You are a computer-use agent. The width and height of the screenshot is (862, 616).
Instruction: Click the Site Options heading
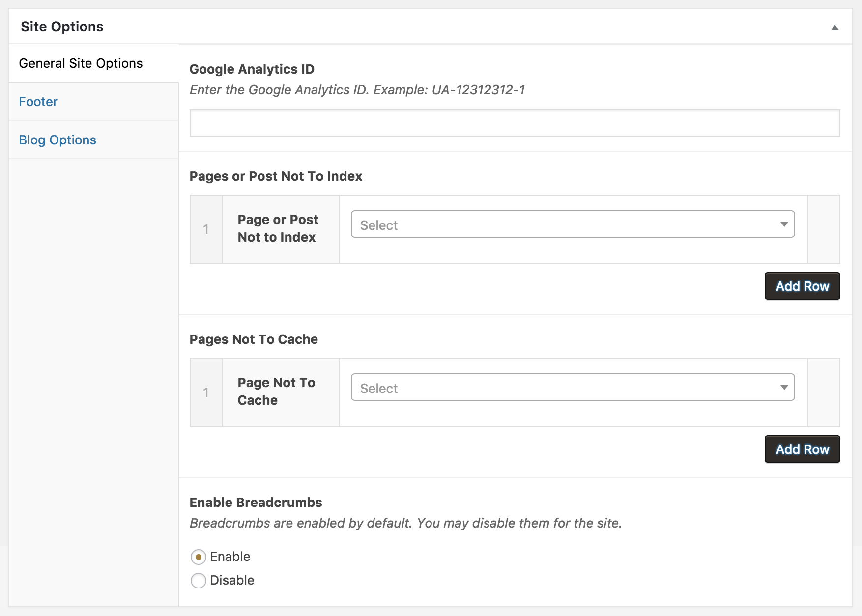[62, 27]
